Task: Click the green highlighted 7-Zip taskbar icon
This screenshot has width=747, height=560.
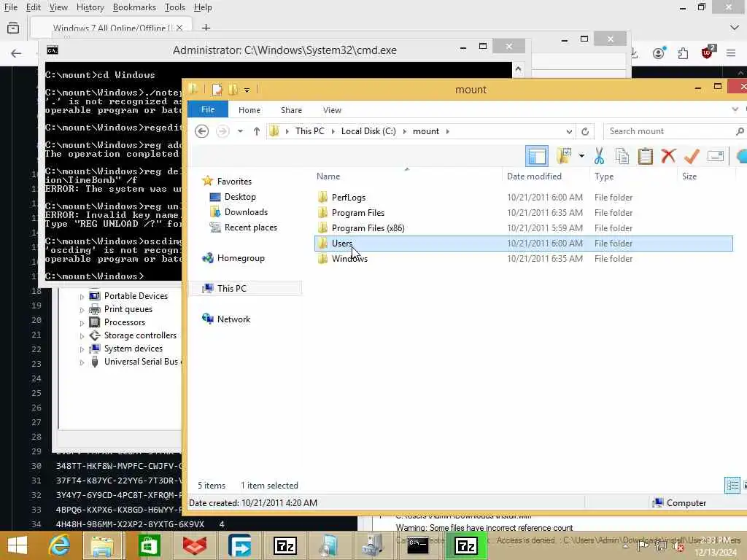Action: (x=466, y=545)
